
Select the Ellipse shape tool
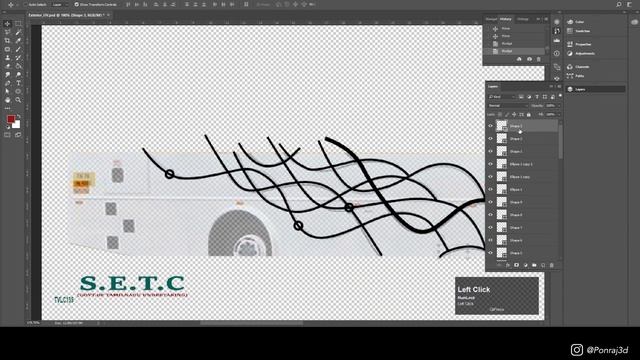tap(18, 91)
